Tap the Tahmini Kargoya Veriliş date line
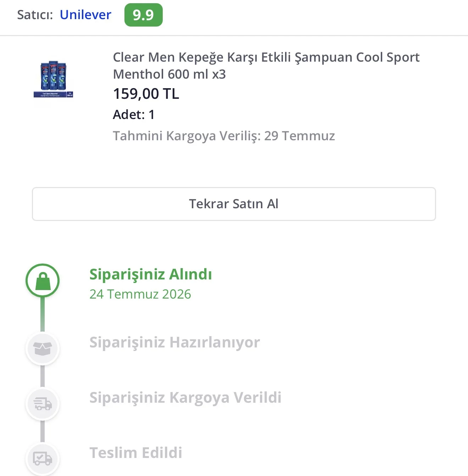Screen dimensions: 468x476 click(224, 136)
